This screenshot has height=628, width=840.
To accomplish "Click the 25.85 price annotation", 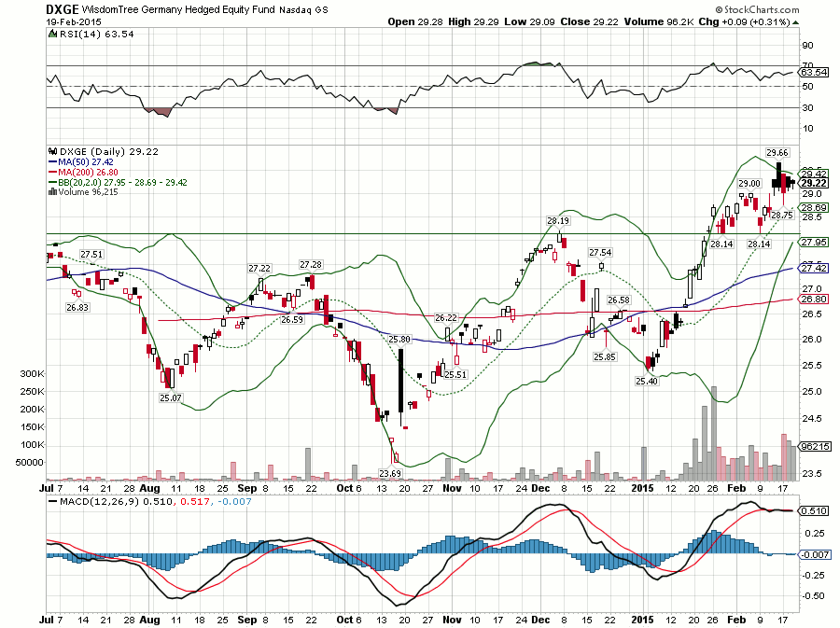I will pos(604,356).
